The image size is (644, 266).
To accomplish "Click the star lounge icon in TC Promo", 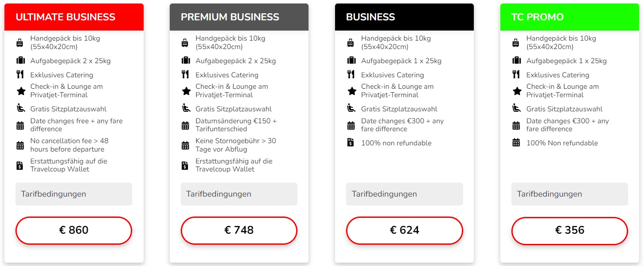I will (x=517, y=91).
